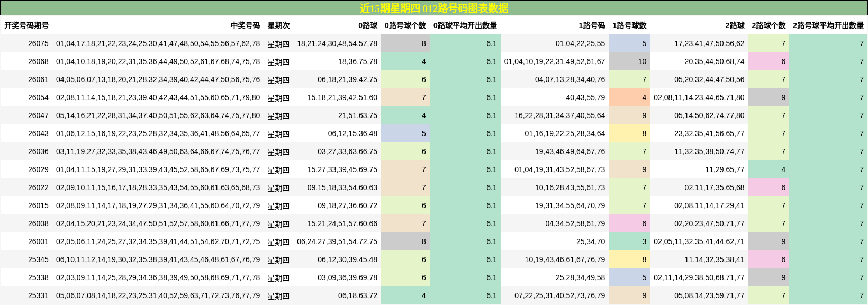Click the yellow 1路号球数 cell of row 25345
The width and height of the screenshot is (868, 305).
629,259
